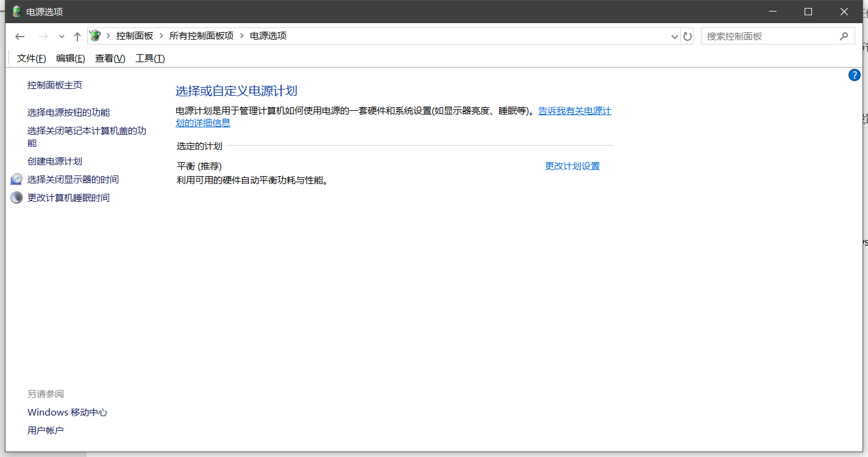Open 用户帐户 link
This screenshot has width=868, height=457.
tap(46, 431)
